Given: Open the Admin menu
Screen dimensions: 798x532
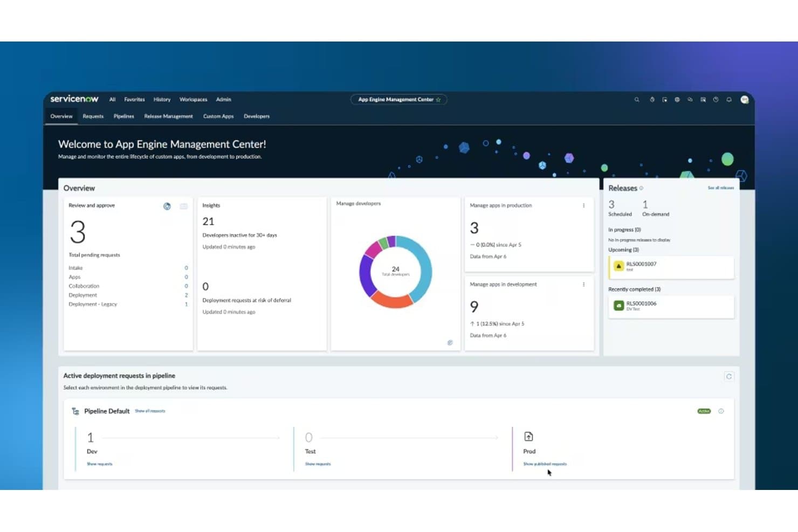Looking at the screenshot, I should pos(223,100).
